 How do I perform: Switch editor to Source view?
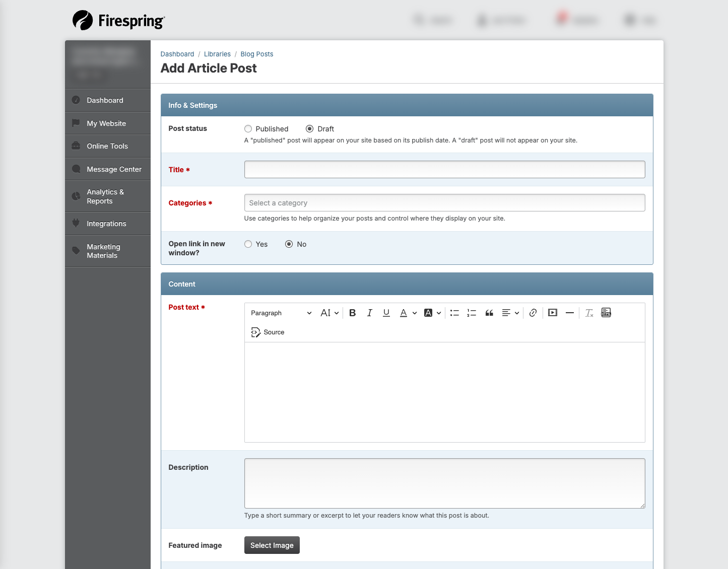coord(268,332)
